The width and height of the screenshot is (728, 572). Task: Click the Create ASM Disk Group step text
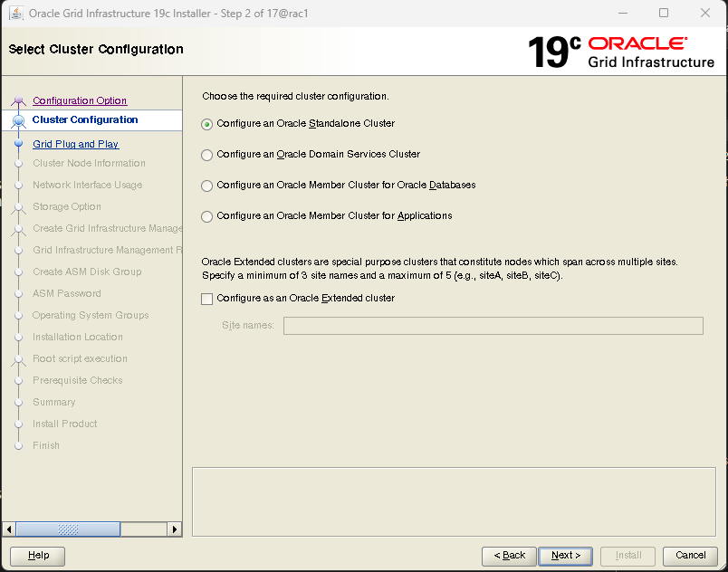(x=87, y=272)
